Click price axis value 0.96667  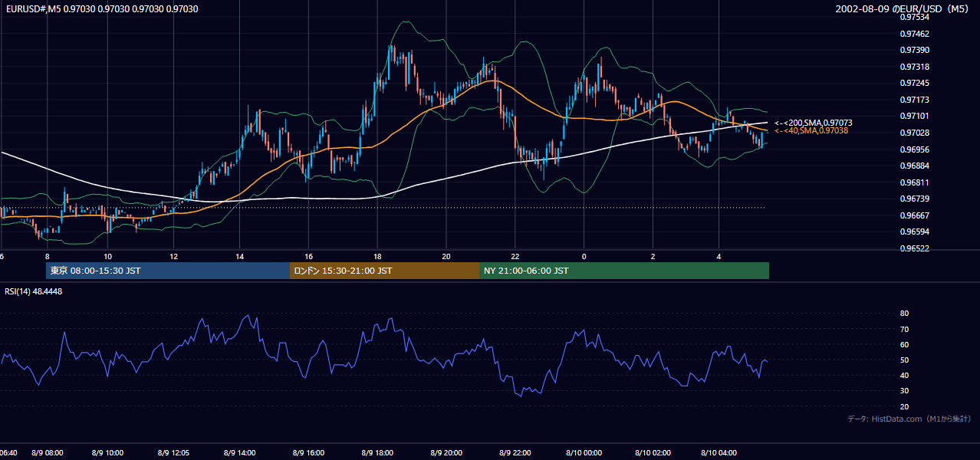(914, 215)
